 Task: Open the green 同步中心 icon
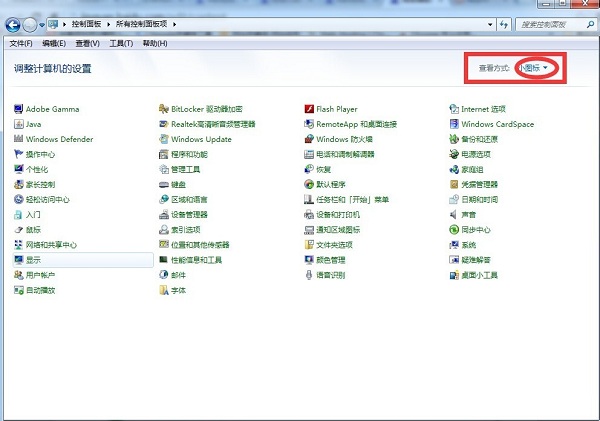454,230
